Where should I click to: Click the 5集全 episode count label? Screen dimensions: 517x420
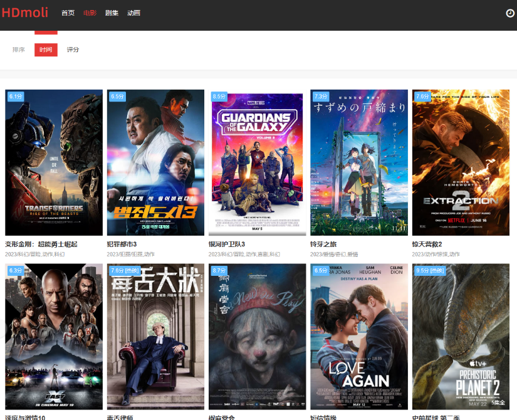498,402
